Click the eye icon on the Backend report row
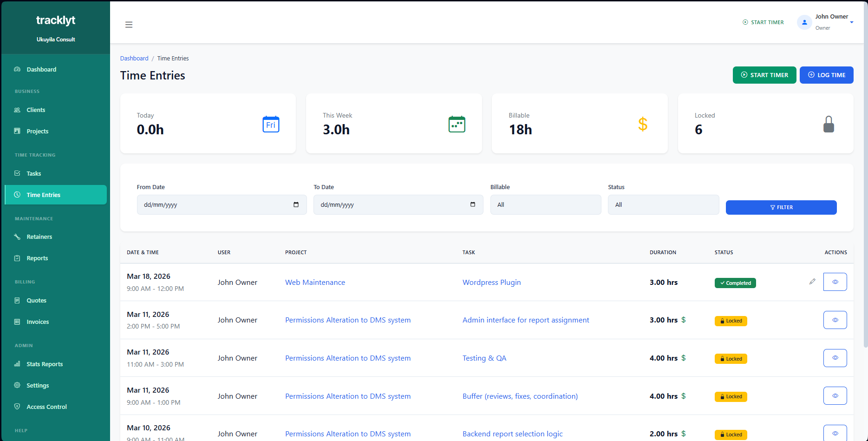The width and height of the screenshot is (868, 441). (835, 433)
